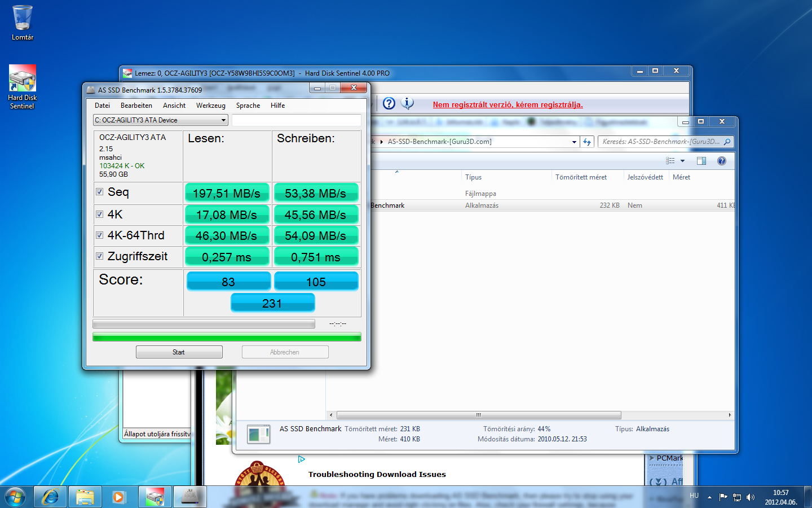Click the scroll left arrow in Explorer file list
The image size is (812, 508).
(331, 415)
